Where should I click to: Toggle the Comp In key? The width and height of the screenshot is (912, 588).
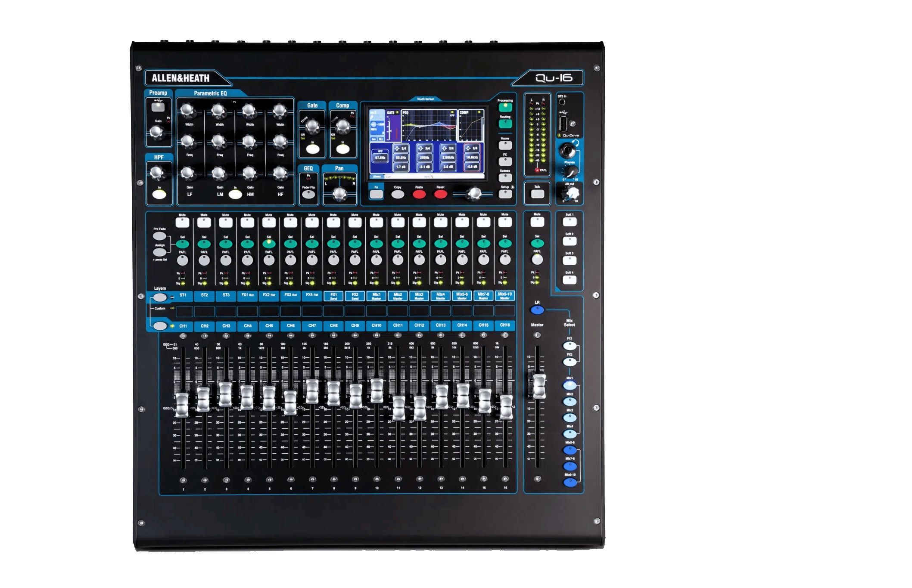(343, 149)
